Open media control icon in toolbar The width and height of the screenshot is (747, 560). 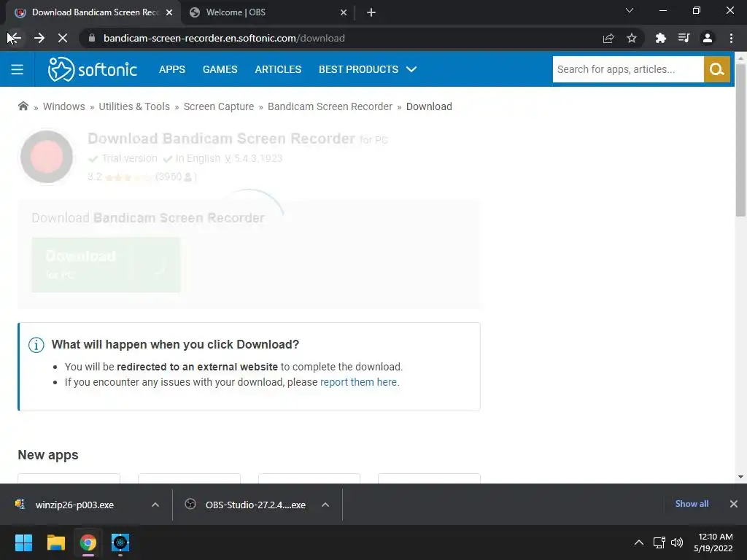point(684,38)
